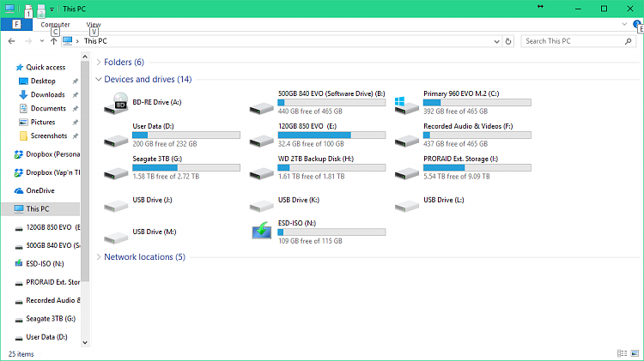Select This PC in navigation pane
644x361 pixels.
point(40,209)
